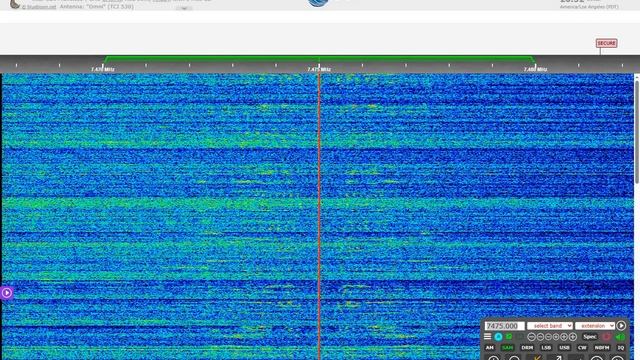Open the 'select band' dropdown
This screenshot has height=360, width=640.
[x=549, y=326]
